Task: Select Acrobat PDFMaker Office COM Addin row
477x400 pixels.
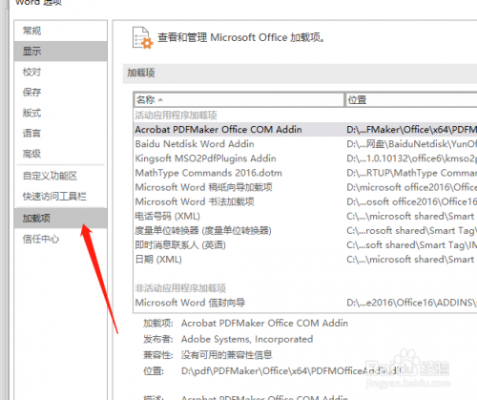Action: 305,129
